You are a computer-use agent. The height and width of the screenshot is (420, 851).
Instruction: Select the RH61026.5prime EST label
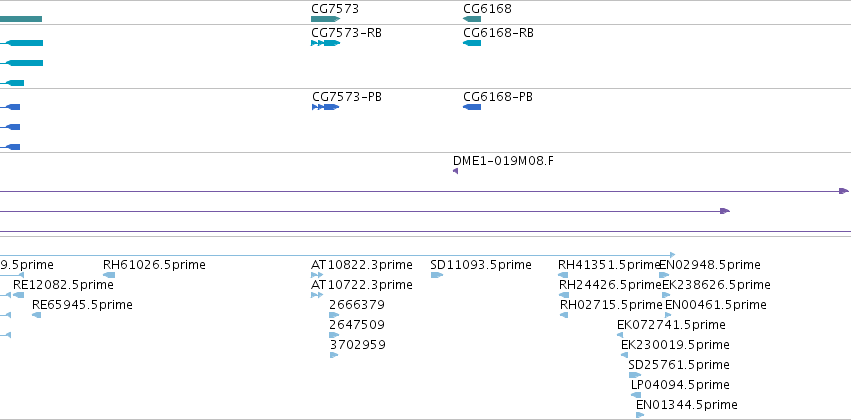pos(154,265)
